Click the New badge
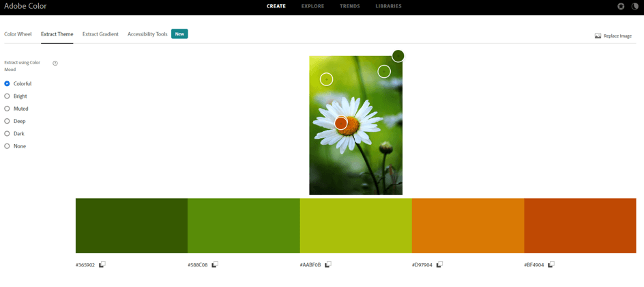 coord(179,33)
